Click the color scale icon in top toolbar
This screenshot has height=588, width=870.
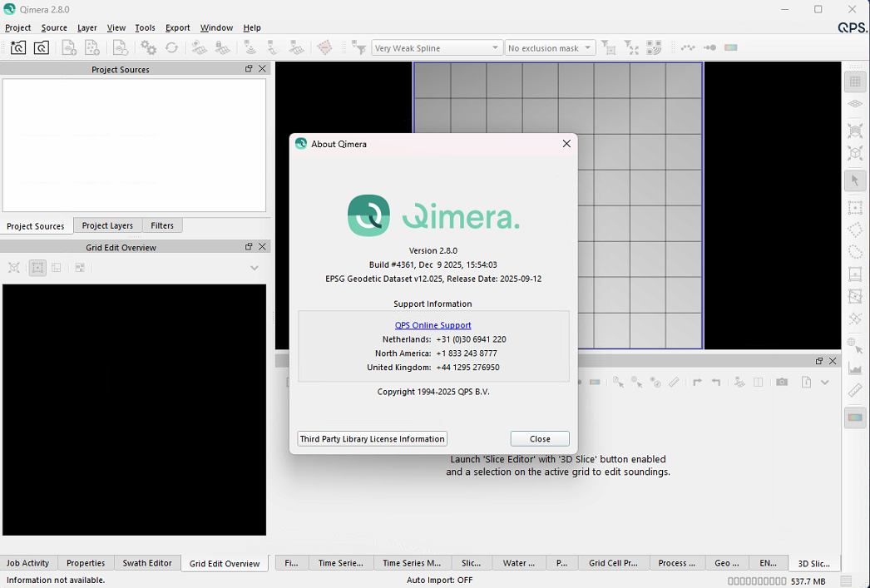(x=731, y=48)
